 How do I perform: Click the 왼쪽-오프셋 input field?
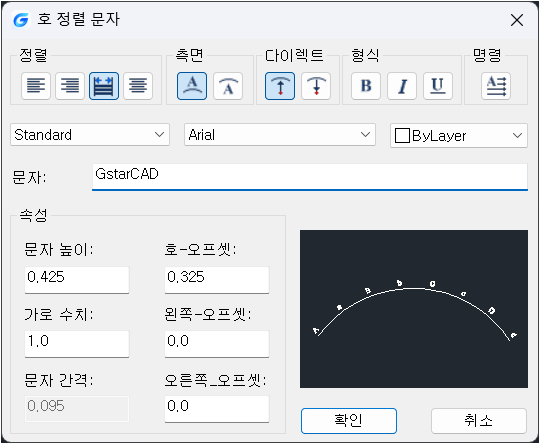point(217,344)
